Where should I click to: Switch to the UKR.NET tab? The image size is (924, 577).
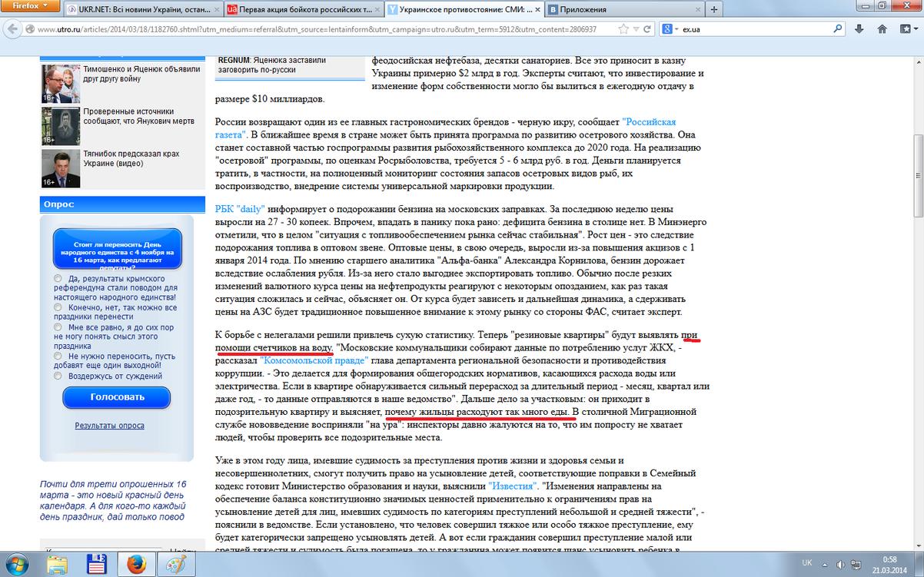coord(145,9)
